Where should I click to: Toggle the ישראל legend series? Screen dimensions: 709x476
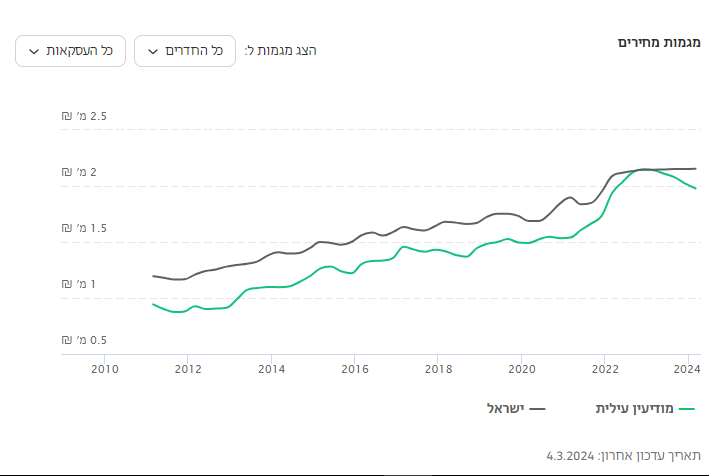point(506,409)
